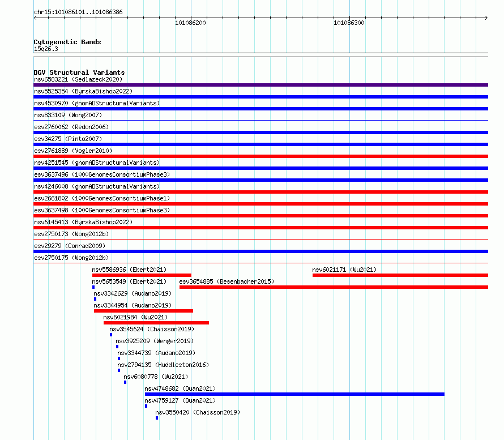Click the small blue marker of nsv4759127
The height and width of the screenshot is (440, 504).
146,406
